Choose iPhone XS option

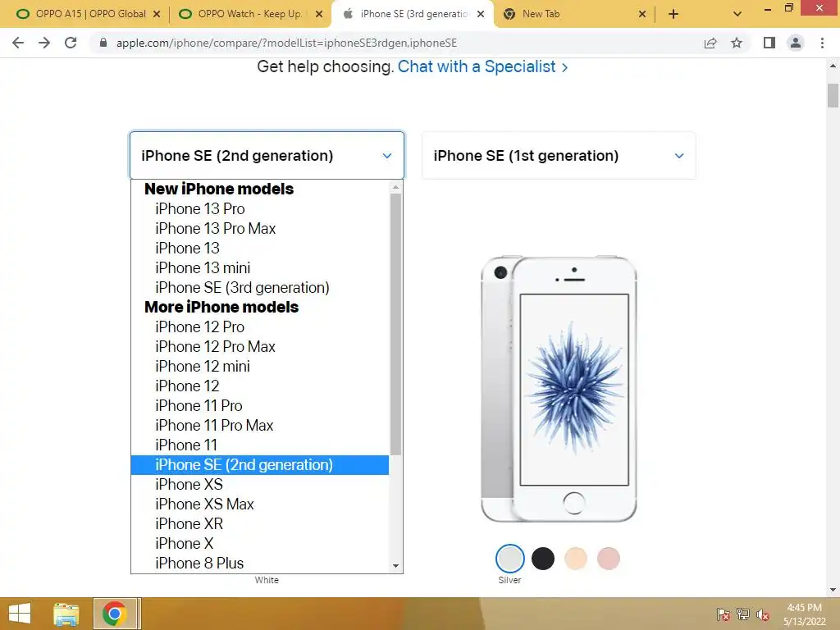click(x=260, y=484)
